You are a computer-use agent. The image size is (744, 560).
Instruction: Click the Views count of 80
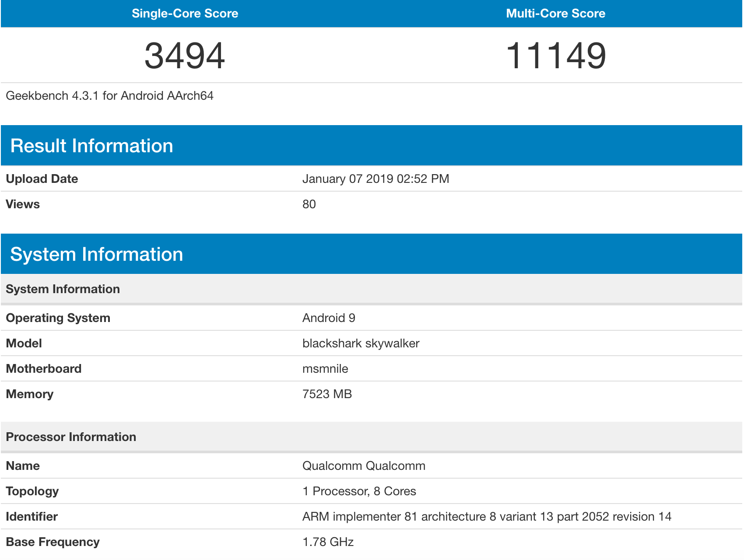pos(309,204)
